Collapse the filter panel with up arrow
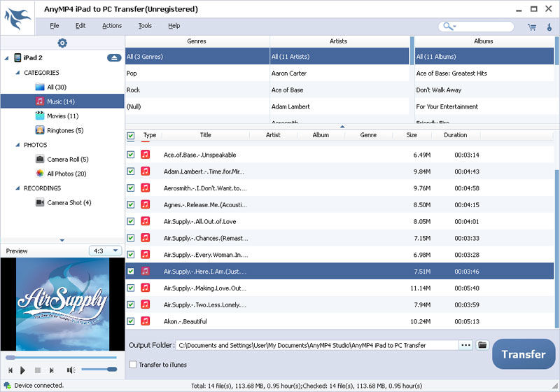This screenshot has height=392, width=560. [342, 127]
